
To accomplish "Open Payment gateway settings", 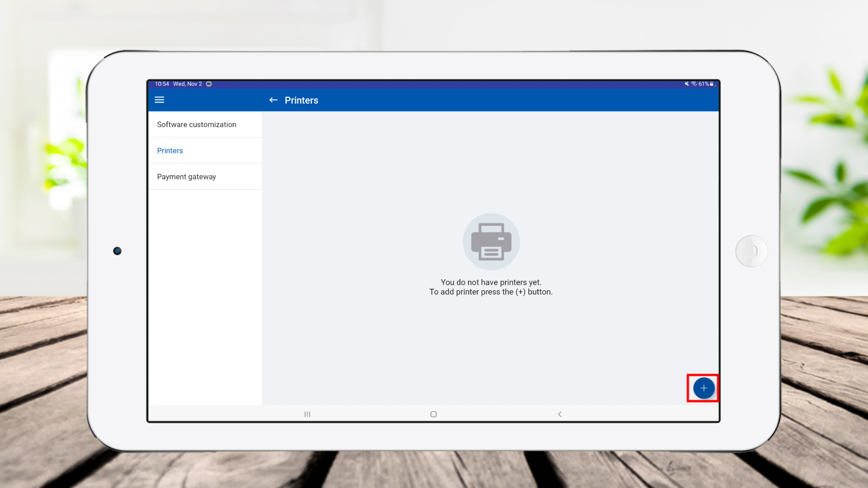I will (x=186, y=177).
